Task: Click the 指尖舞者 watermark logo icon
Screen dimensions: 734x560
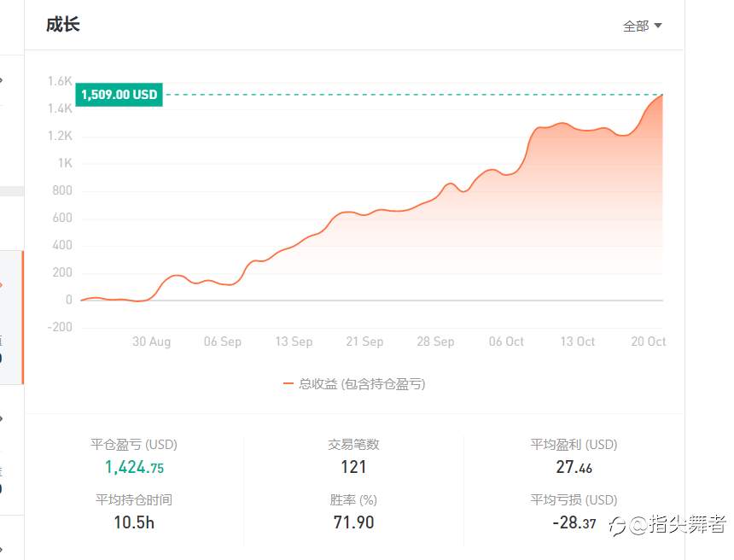Action: pos(617,525)
